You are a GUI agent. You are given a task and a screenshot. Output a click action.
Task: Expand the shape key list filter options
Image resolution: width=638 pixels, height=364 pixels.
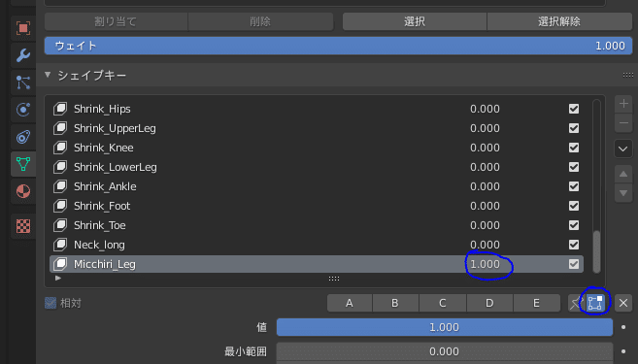point(58,279)
